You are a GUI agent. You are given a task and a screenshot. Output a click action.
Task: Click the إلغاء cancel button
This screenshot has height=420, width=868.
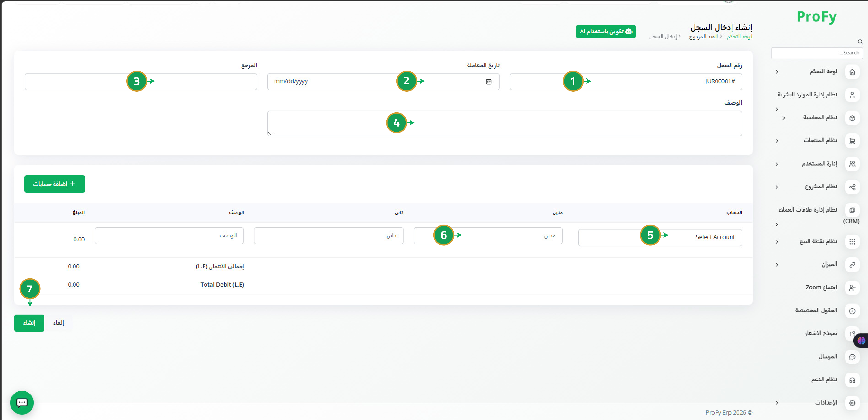coord(59,323)
